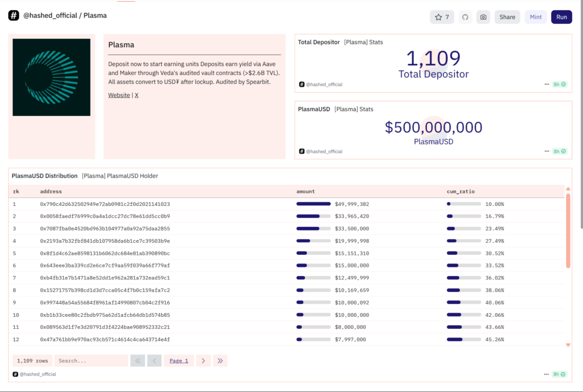The width and height of the screenshot is (583, 392).
Task: Click the 1,109 rows count label
Action: click(32, 361)
